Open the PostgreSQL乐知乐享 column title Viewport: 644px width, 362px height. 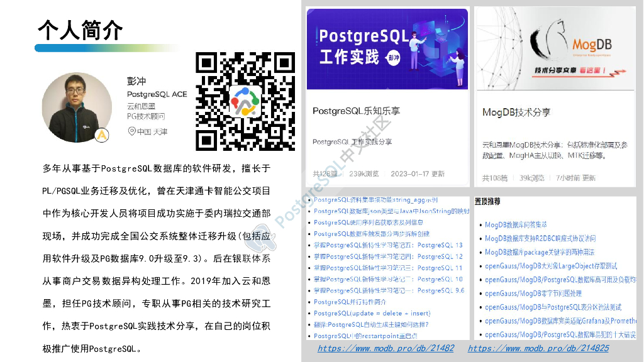point(356,111)
